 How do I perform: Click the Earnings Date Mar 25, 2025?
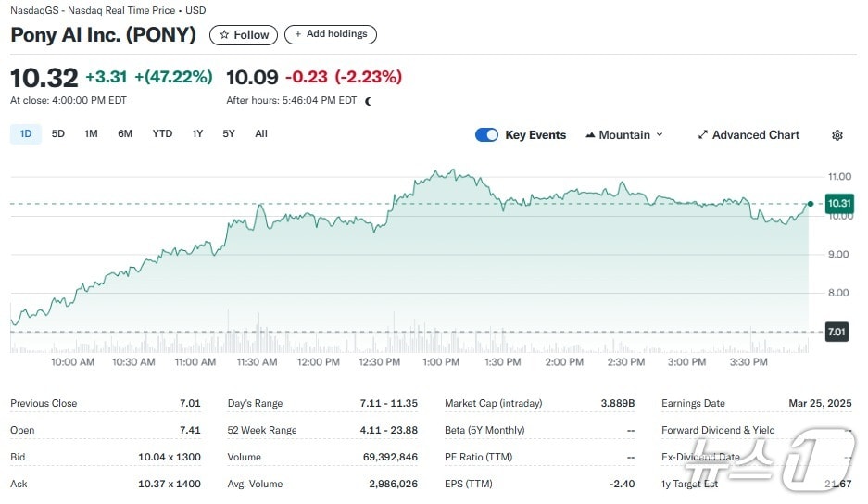click(x=820, y=403)
